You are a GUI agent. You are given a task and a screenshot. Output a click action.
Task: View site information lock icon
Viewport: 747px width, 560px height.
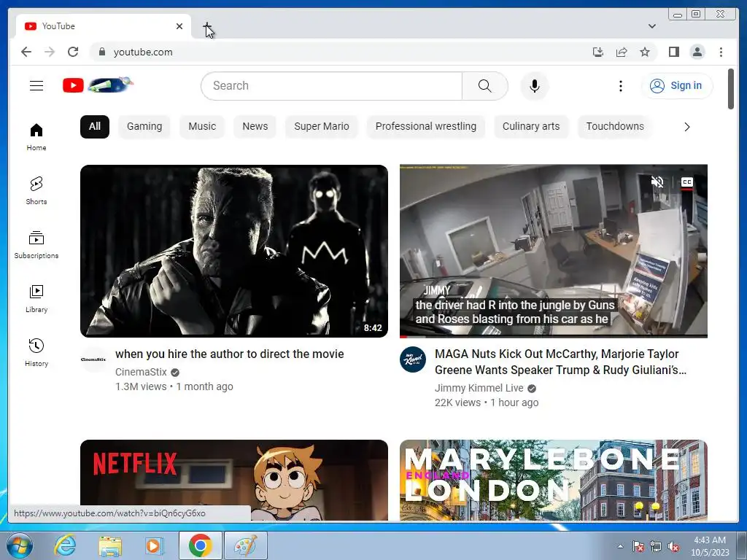101,52
